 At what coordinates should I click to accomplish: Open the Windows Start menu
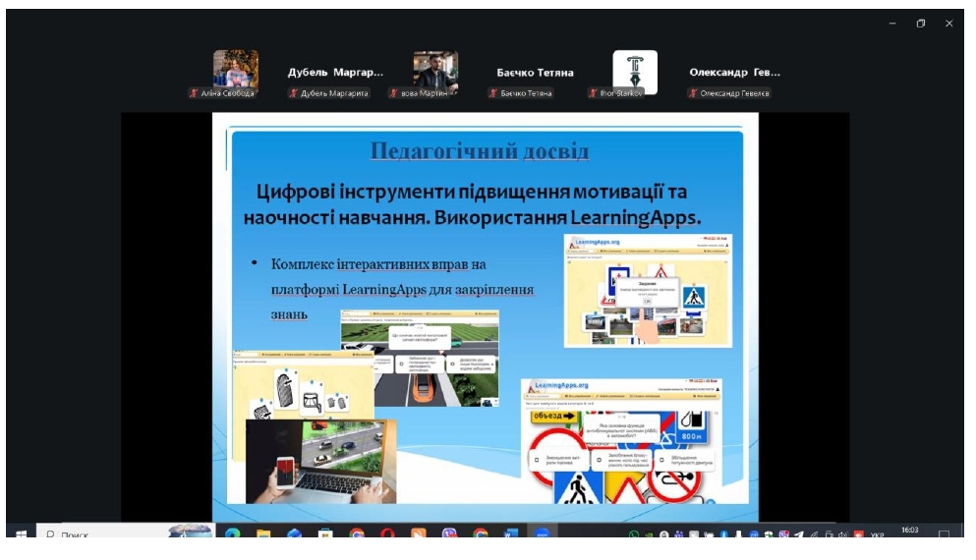(x=21, y=533)
